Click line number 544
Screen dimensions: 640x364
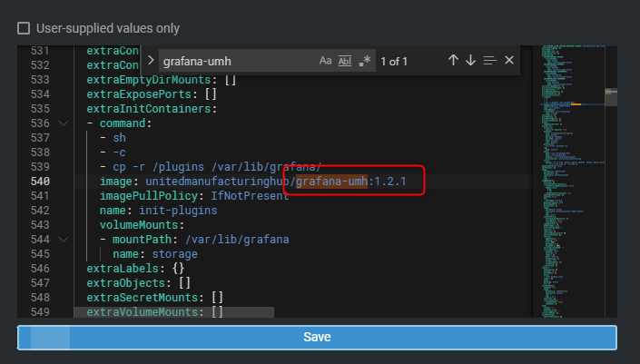(41, 240)
